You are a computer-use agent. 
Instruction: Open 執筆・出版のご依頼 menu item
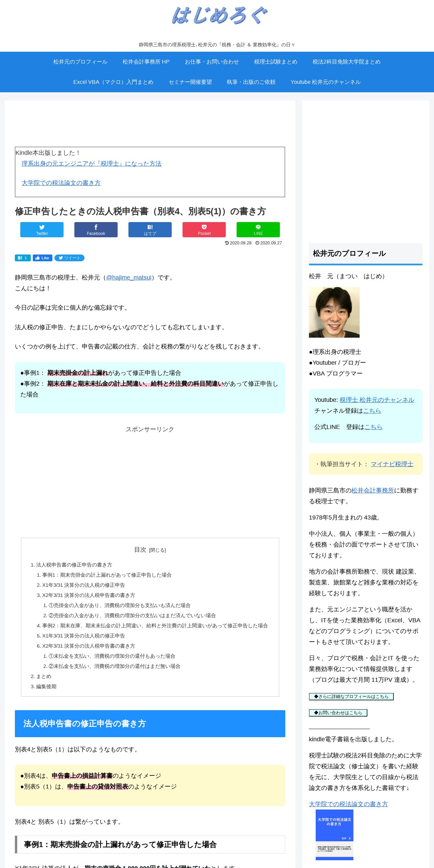coord(251,82)
